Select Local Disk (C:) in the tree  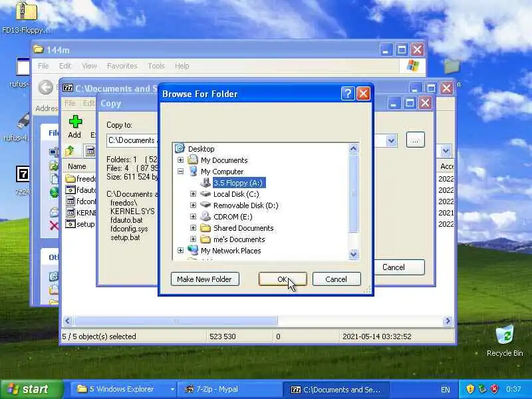click(x=236, y=194)
